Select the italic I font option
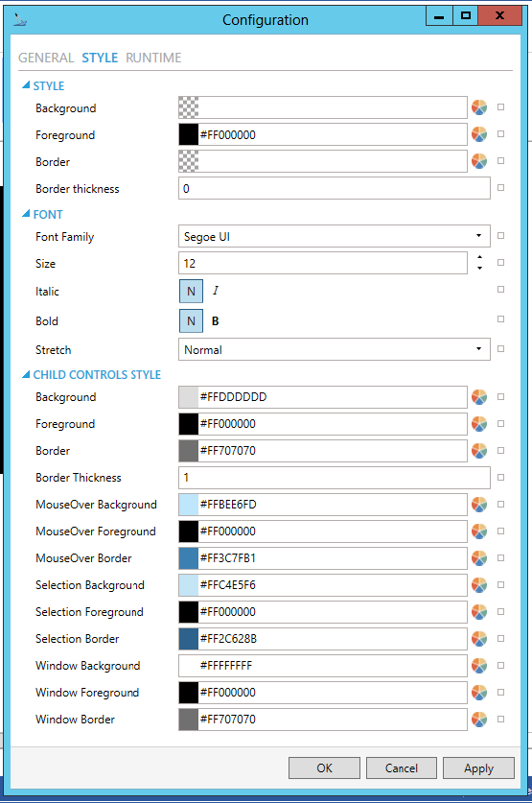The width and height of the screenshot is (532, 803). [x=216, y=291]
